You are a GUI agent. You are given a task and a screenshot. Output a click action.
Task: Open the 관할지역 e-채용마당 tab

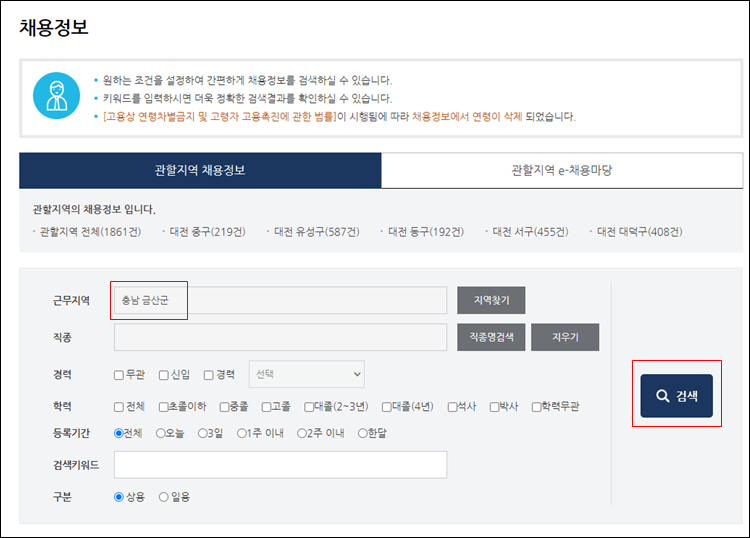pos(562,170)
